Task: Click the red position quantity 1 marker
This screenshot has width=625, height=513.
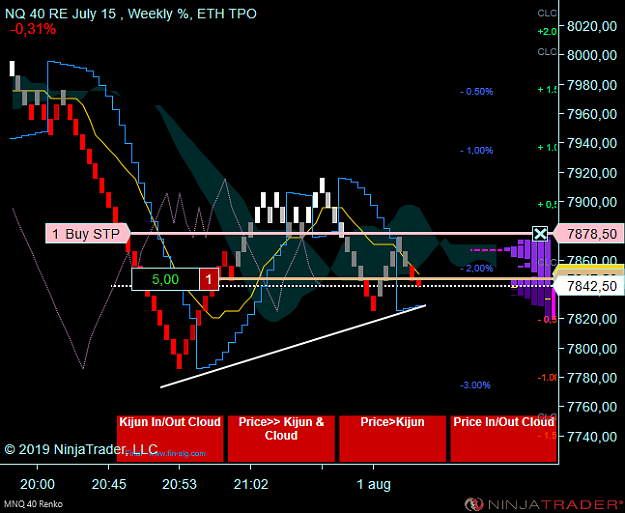Action: tap(209, 279)
